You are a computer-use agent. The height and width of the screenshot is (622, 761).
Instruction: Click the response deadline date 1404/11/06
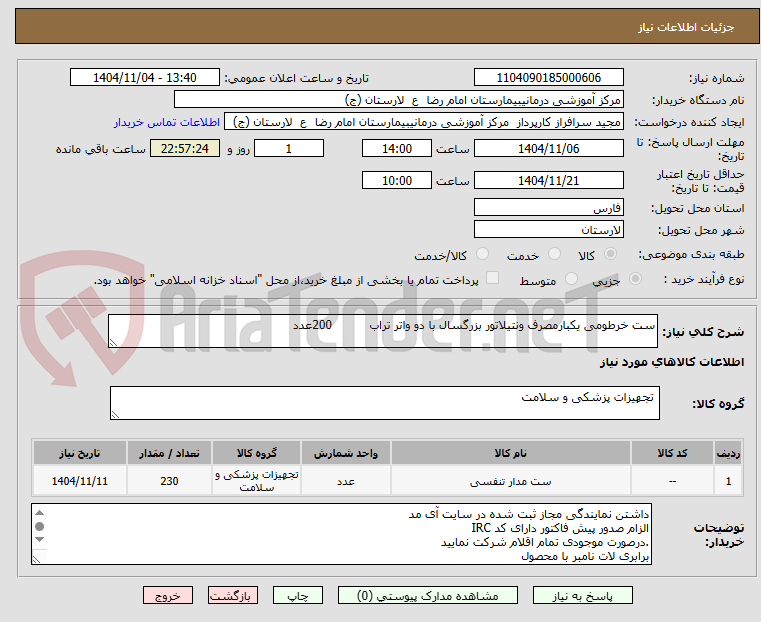tap(548, 148)
